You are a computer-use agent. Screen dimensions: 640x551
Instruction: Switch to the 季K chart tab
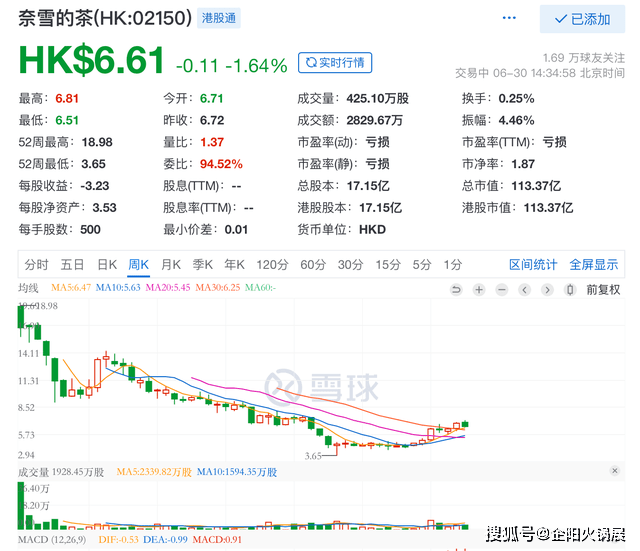[202, 264]
